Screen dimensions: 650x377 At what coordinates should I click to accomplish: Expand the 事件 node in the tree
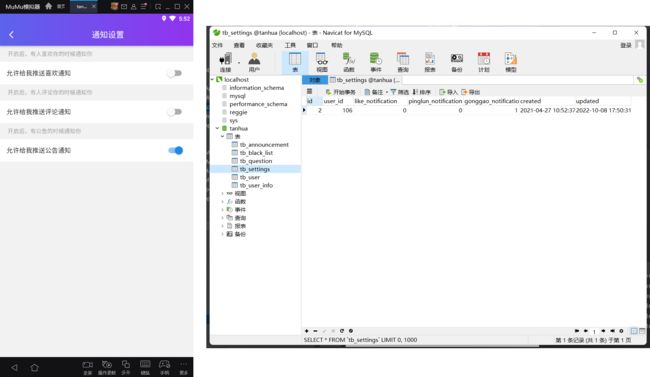pyautogui.click(x=223, y=210)
